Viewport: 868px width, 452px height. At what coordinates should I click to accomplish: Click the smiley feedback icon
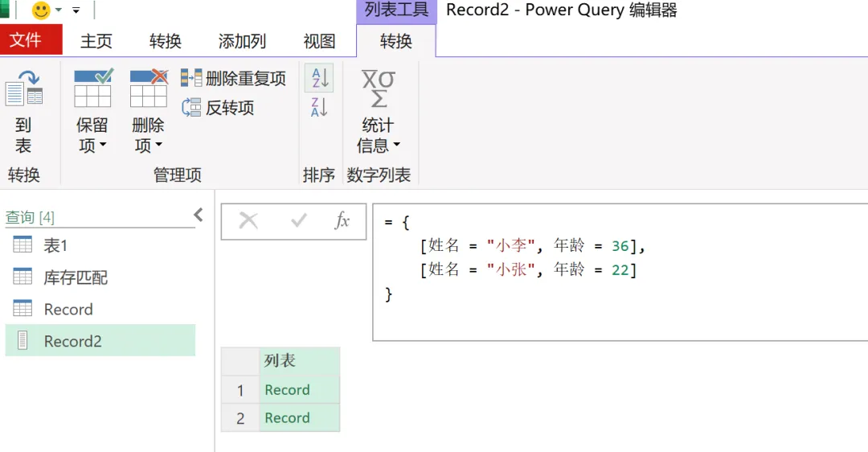click(x=41, y=10)
